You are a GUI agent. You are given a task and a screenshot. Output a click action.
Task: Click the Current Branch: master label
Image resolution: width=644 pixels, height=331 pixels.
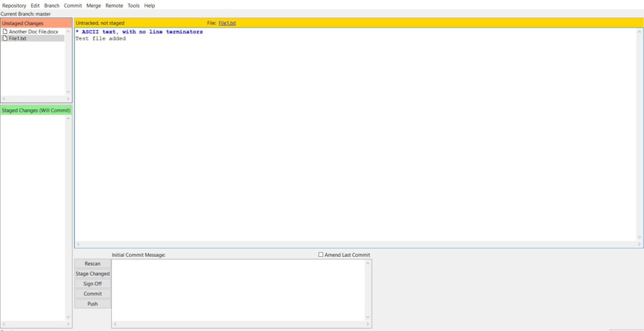tap(26, 14)
